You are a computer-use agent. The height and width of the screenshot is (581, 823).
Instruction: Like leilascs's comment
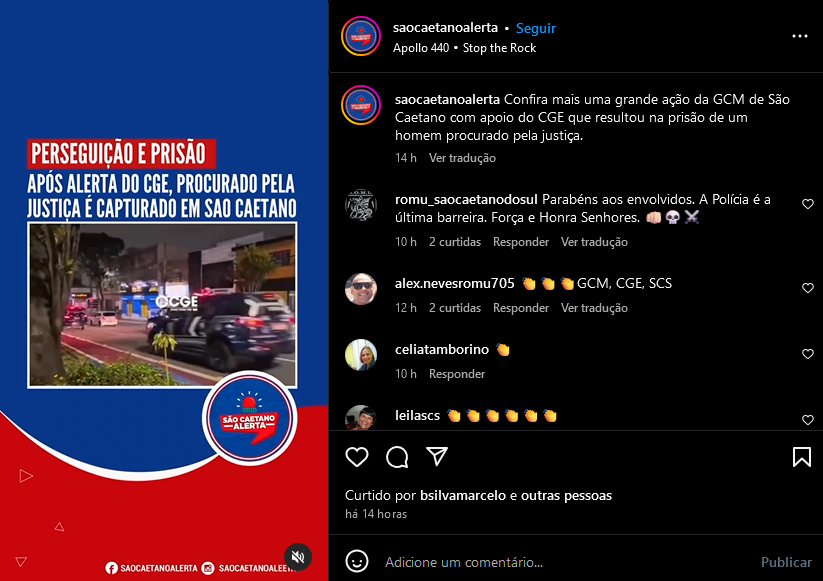click(x=808, y=420)
